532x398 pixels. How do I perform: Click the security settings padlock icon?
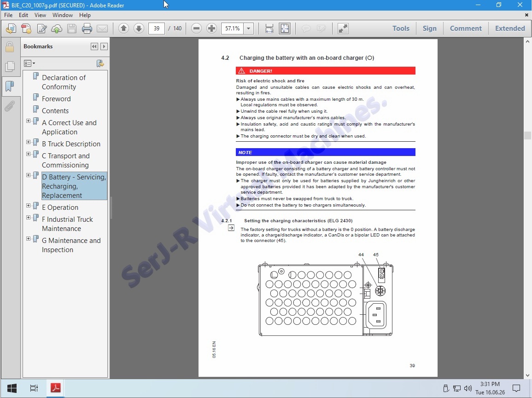pyautogui.click(x=10, y=47)
